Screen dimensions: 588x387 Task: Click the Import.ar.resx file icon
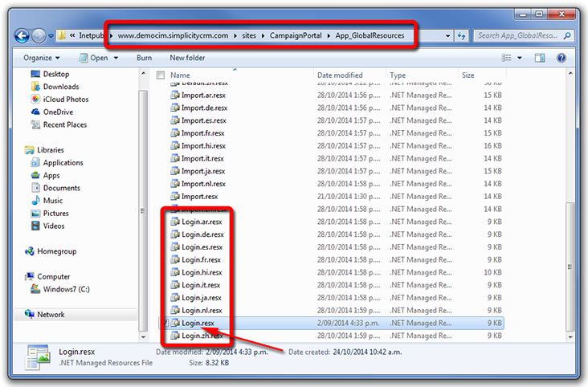tap(175, 96)
